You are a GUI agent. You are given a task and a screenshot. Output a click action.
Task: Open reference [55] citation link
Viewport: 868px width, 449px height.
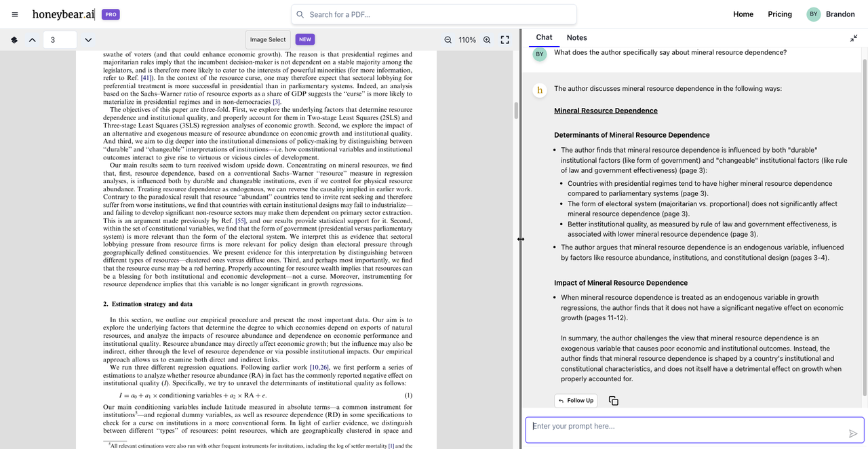tap(241, 221)
